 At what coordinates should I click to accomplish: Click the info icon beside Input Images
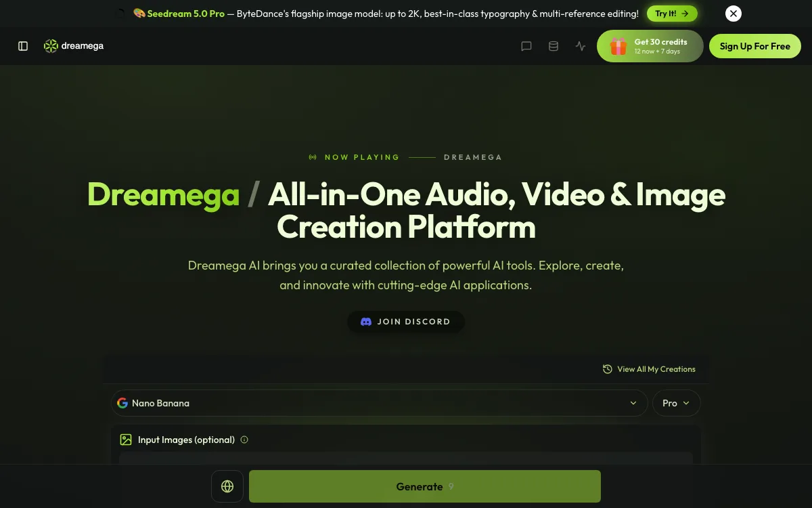click(x=244, y=440)
